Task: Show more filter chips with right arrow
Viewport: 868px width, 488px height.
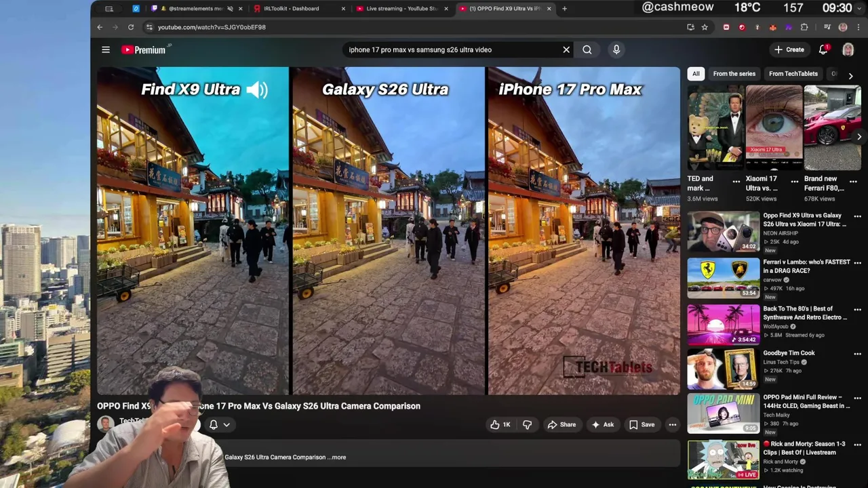Action: click(851, 76)
